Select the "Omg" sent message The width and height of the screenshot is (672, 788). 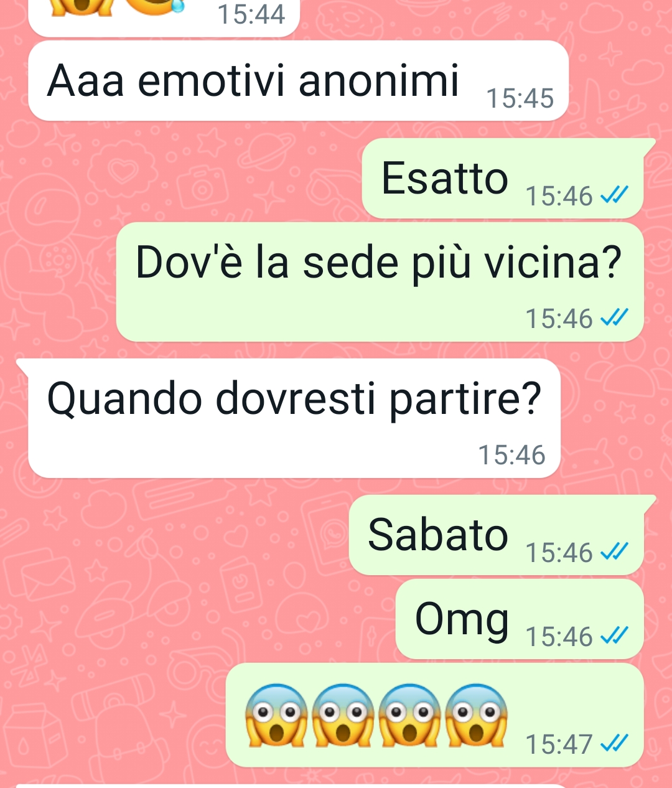[520, 619]
